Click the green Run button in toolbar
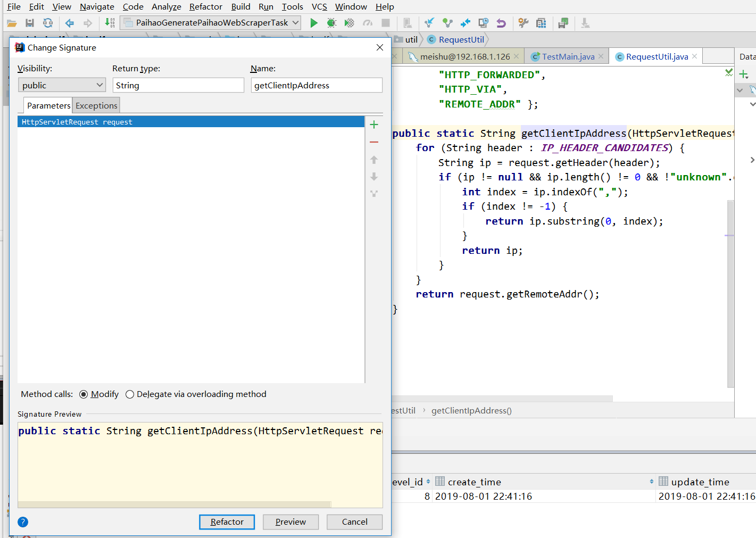This screenshot has height=538, width=756. pyautogui.click(x=314, y=23)
